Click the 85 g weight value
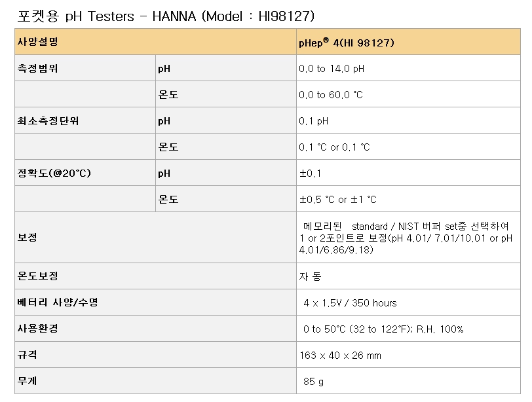The height and width of the screenshot is (402, 532). pyautogui.click(x=313, y=382)
